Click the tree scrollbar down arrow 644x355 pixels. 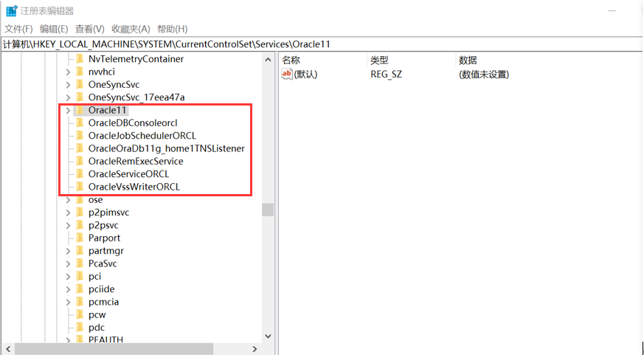pos(268,336)
